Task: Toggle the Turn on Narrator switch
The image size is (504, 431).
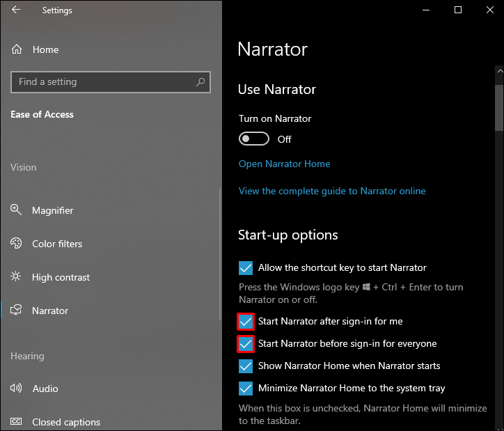Action: coord(254,139)
